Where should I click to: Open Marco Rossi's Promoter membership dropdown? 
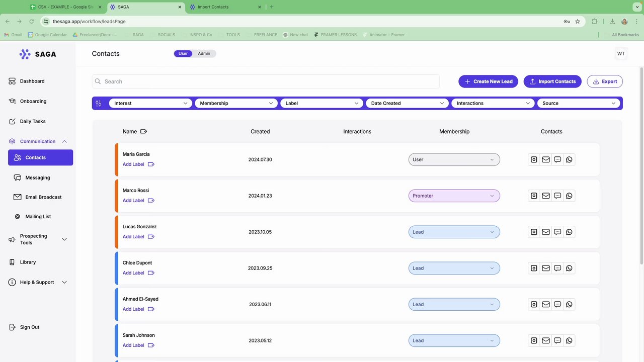tap(454, 196)
